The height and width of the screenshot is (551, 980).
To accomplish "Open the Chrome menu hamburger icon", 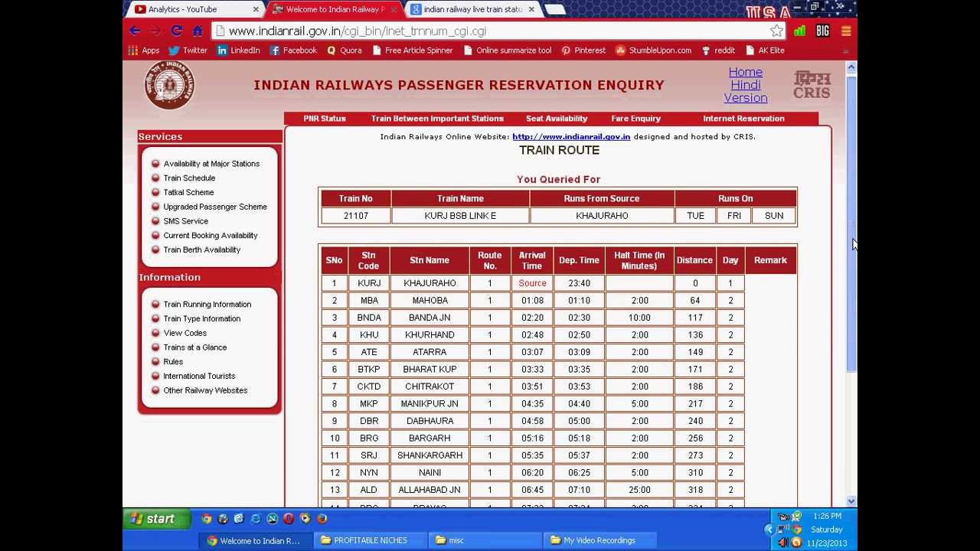I will point(846,31).
